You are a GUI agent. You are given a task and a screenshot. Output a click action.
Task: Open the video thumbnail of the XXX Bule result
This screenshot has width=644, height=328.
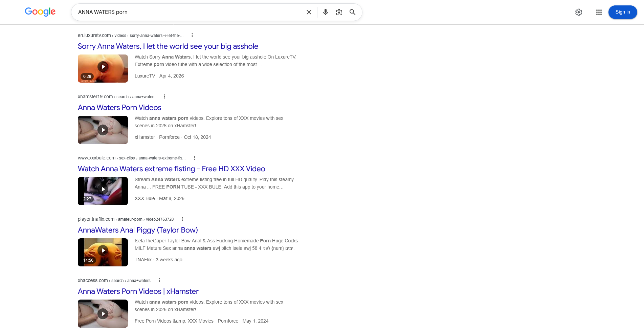pos(103,191)
